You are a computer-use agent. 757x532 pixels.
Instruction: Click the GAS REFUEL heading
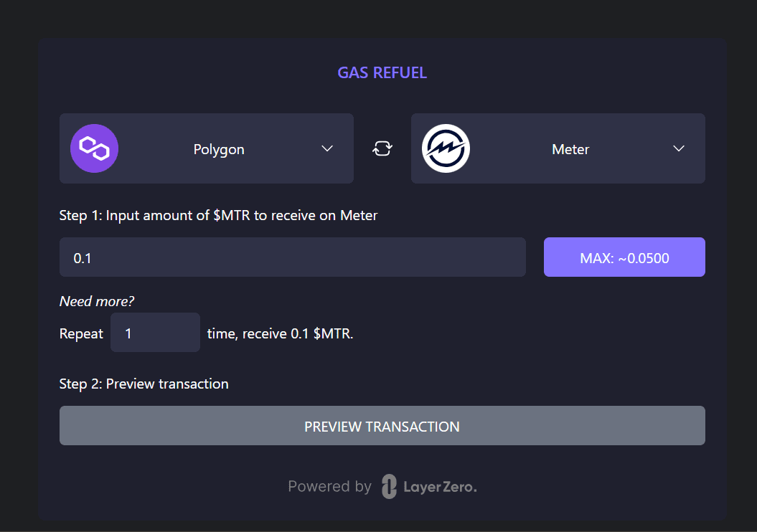tap(382, 73)
